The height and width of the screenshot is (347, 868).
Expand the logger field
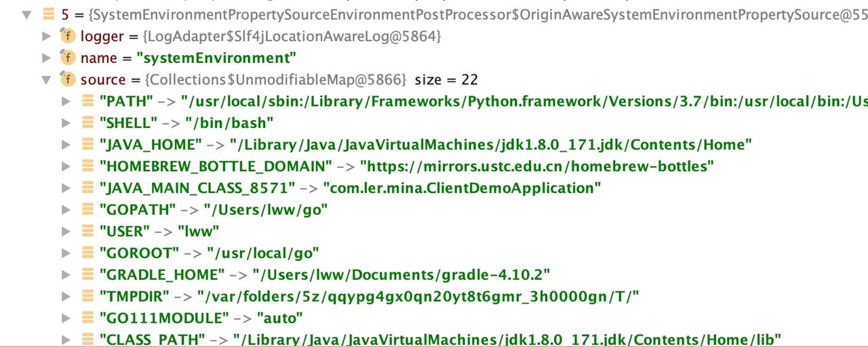[46, 36]
